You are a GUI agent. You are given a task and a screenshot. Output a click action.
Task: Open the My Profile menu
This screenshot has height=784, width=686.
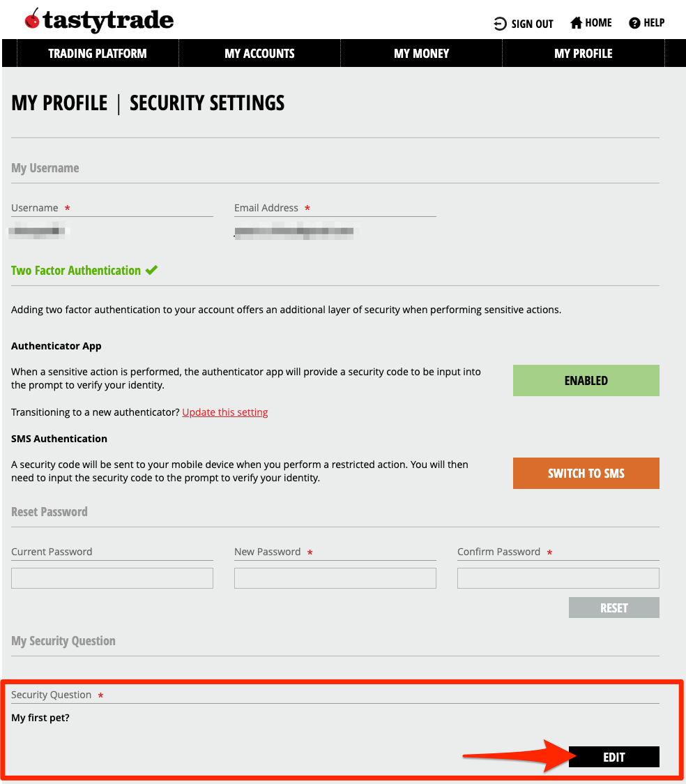coord(583,53)
